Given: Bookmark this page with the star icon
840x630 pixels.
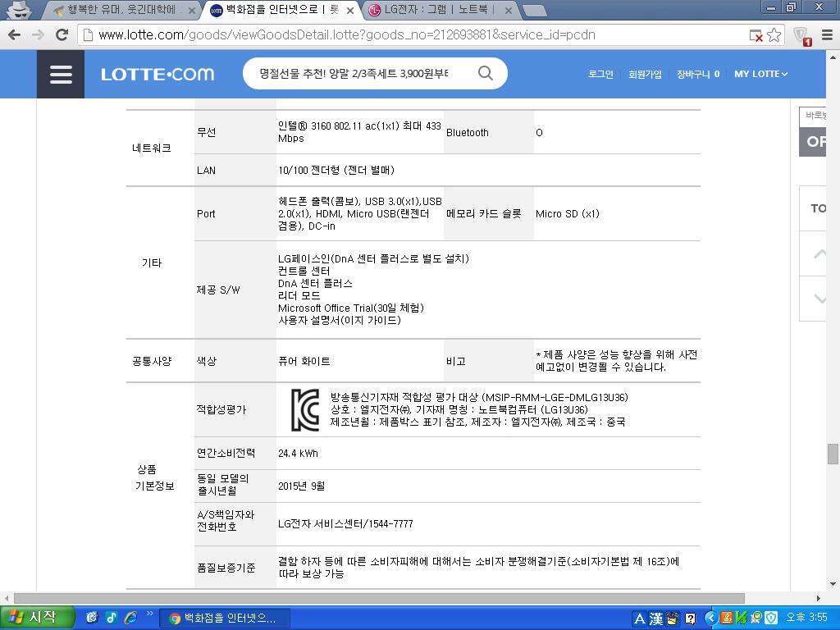Looking at the screenshot, I should [774, 35].
